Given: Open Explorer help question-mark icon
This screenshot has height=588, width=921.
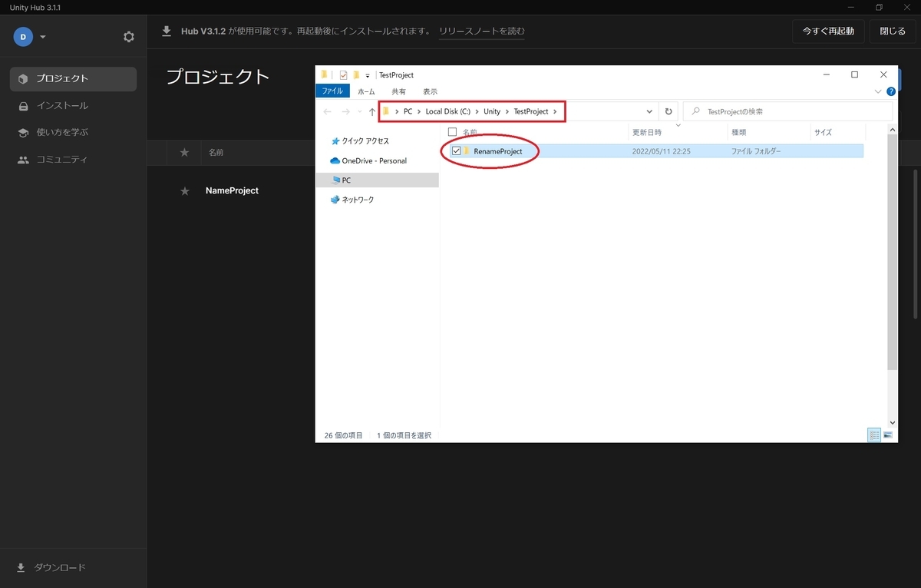Looking at the screenshot, I should tap(891, 91).
